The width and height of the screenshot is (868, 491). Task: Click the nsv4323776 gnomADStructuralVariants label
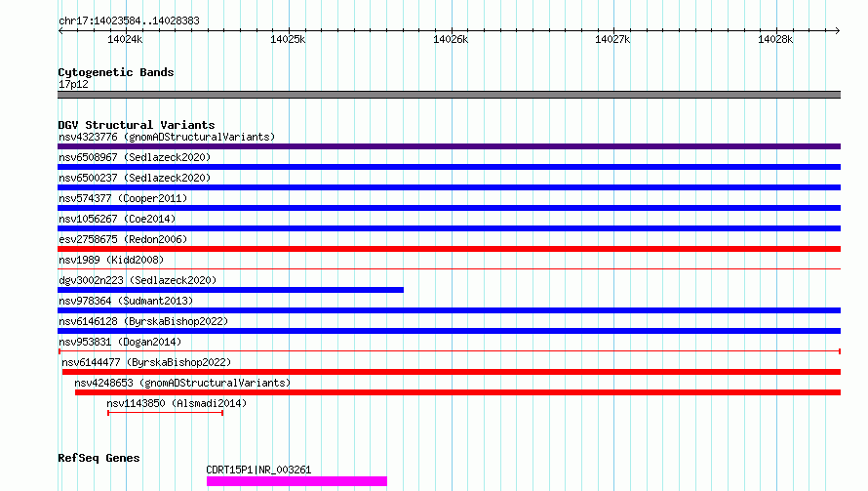[167, 137]
